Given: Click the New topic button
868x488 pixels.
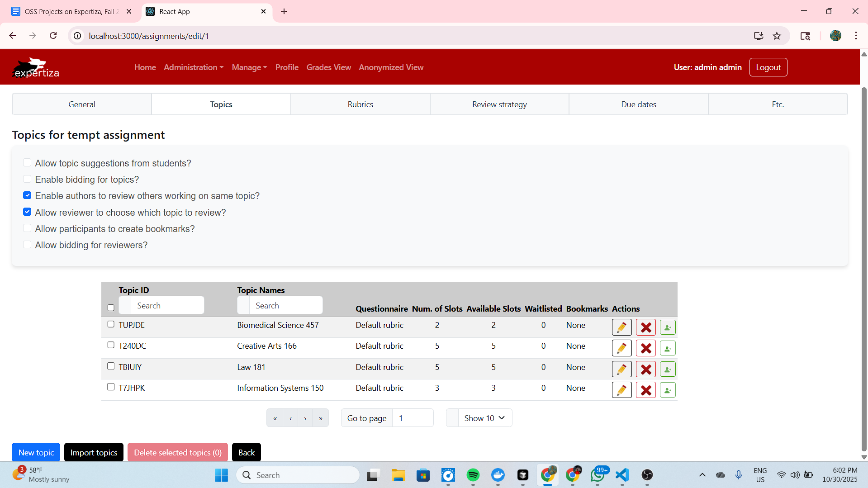Looking at the screenshot, I should [36, 452].
